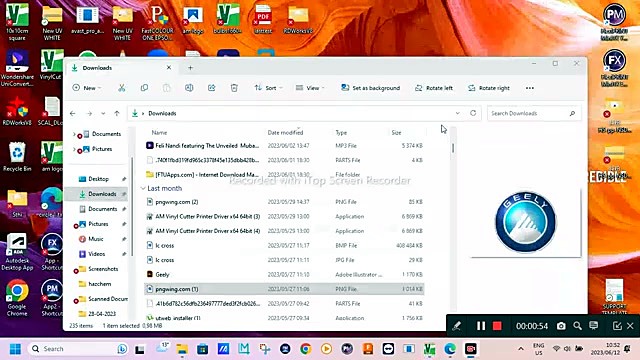Sort by Size column header
The image size is (640, 360).
(x=396, y=133)
